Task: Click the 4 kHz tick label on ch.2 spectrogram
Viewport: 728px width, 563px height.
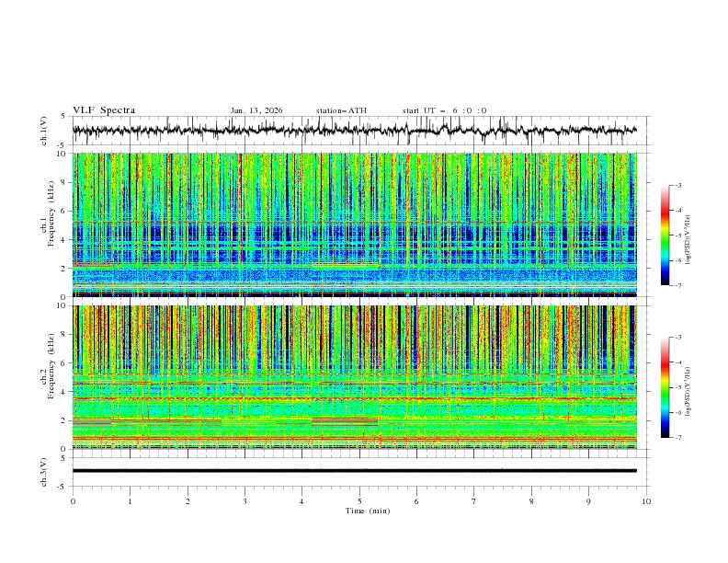Action: click(x=63, y=392)
